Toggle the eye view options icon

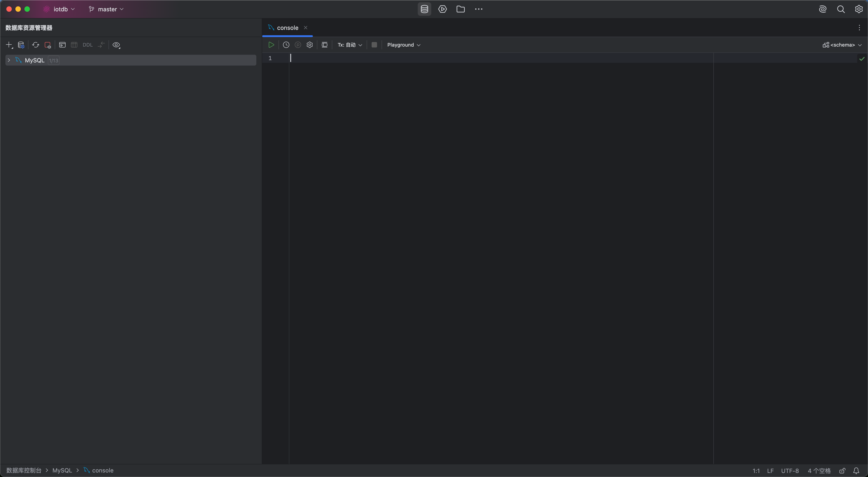pyautogui.click(x=116, y=45)
